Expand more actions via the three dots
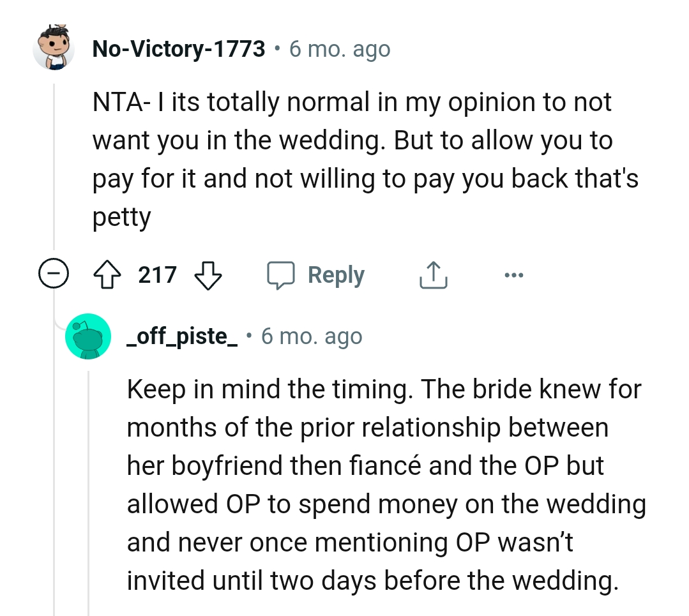 pos(514,274)
